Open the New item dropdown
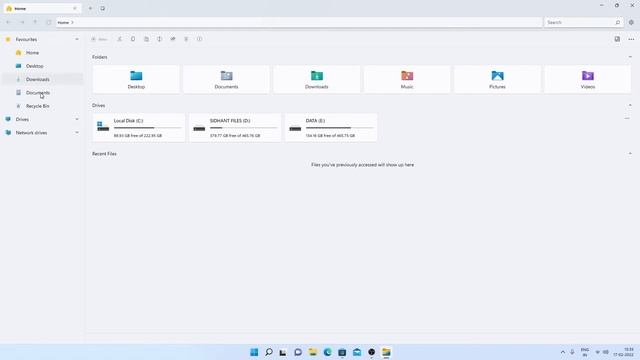The height and width of the screenshot is (360, 640). click(99, 39)
